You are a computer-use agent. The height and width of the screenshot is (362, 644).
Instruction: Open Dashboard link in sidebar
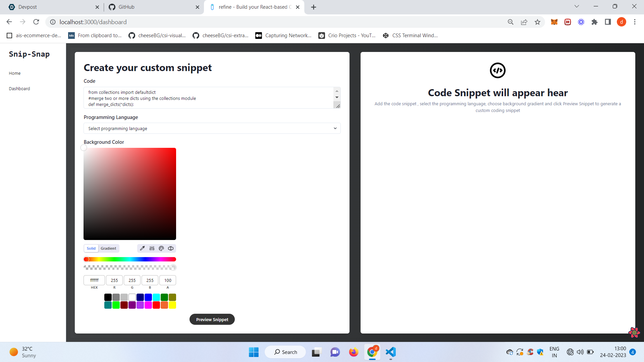pyautogui.click(x=19, y=89)
